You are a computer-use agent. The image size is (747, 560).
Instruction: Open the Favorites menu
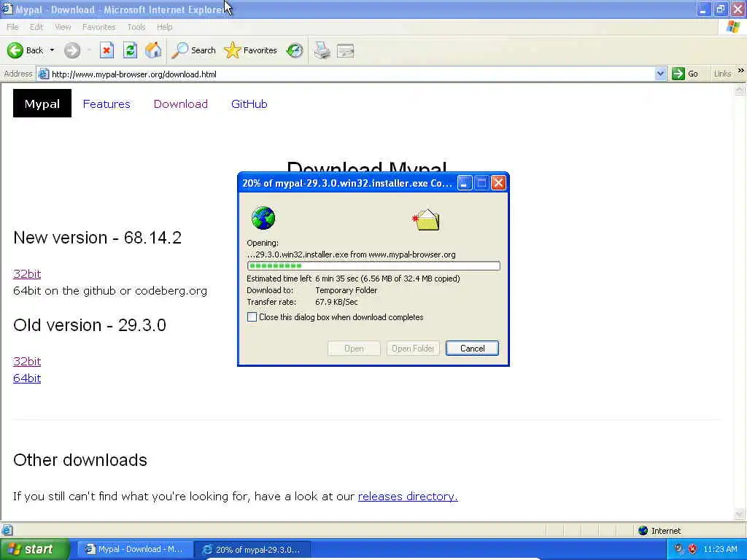coord(98,27)
